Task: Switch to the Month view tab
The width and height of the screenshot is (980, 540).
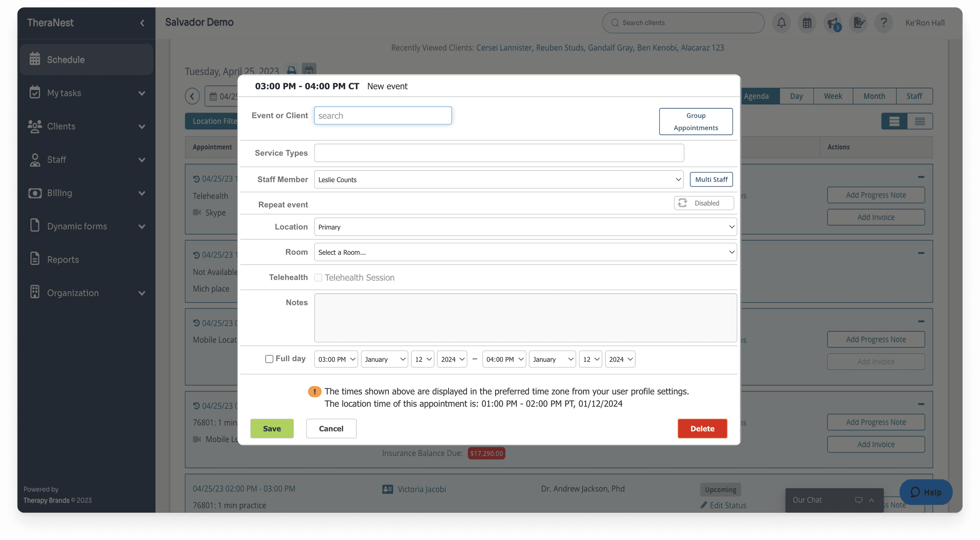Action: point(874,96)
